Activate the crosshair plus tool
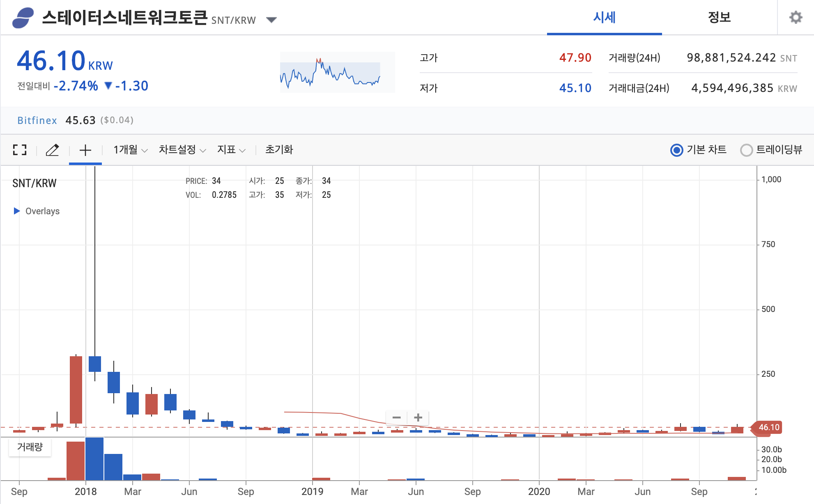Viewport: 814px width, 504px height. [x=85, y=150]
